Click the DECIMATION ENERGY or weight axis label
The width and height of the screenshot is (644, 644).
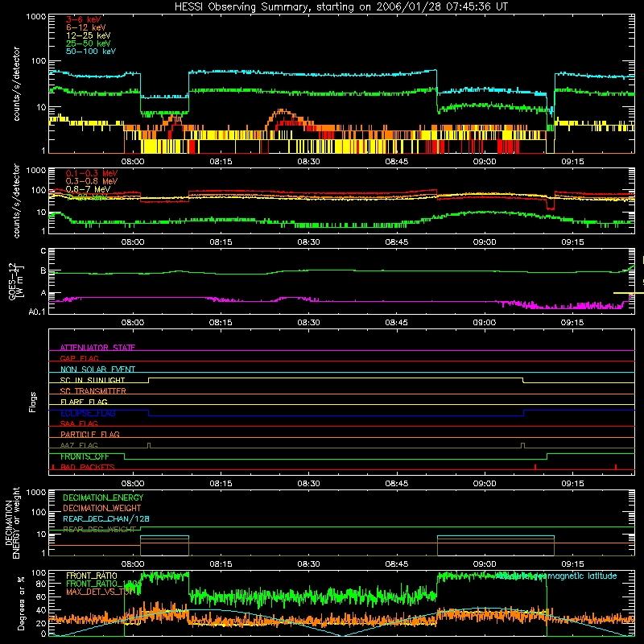pyautogui.click(x=12, y=522)
